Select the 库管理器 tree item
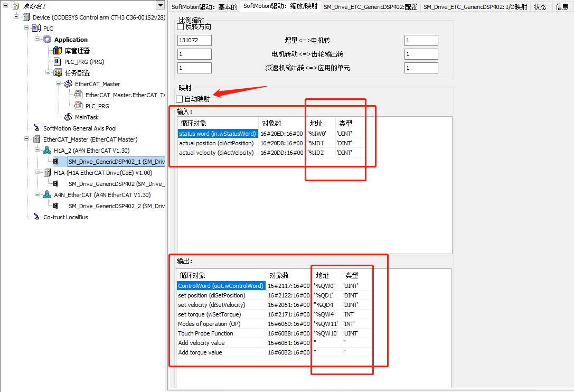574x392 pixels. 77,51
